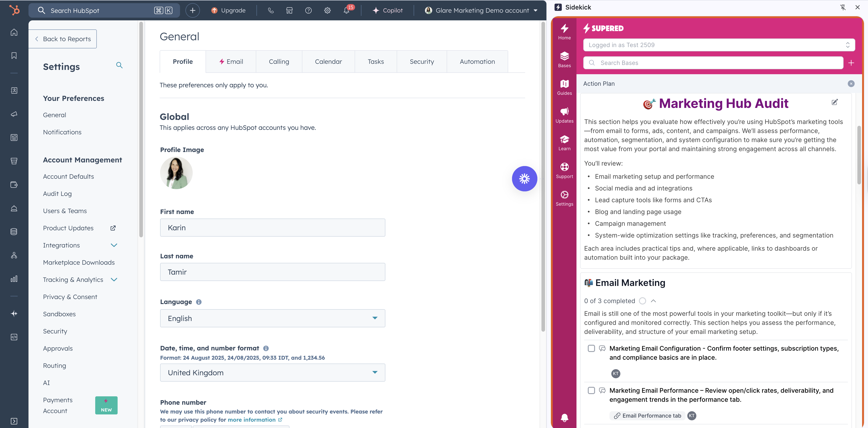868x428 pixels.
Task: Open the Breeze AI sparkle icon in left navigation
Action: click(14, 313)
